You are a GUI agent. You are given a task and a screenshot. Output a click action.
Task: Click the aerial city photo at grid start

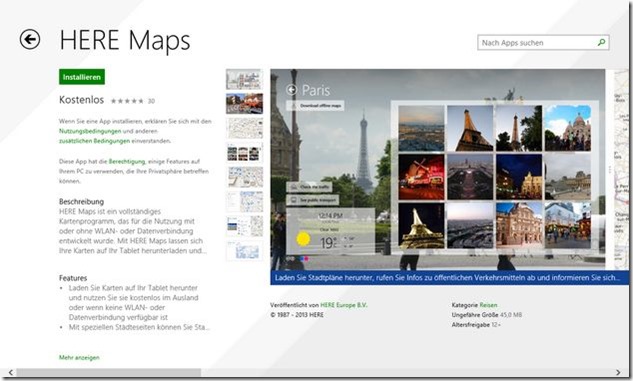(421, 128)
